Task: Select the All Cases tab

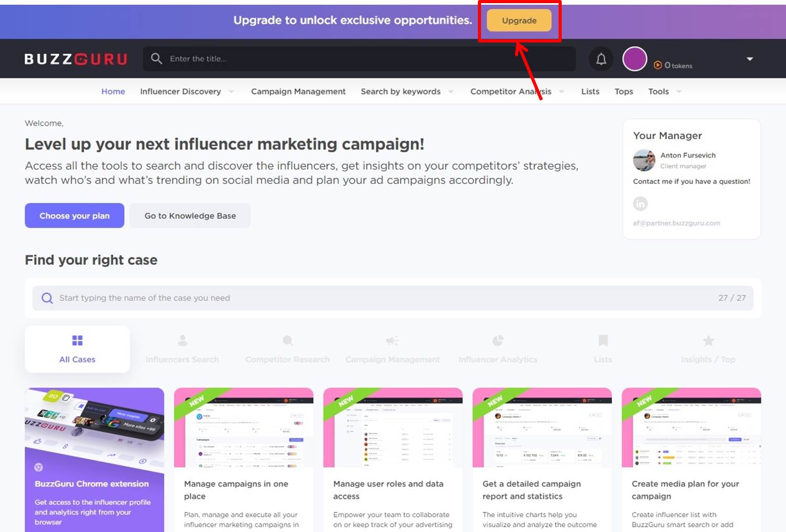Action: tap(77, 349)
